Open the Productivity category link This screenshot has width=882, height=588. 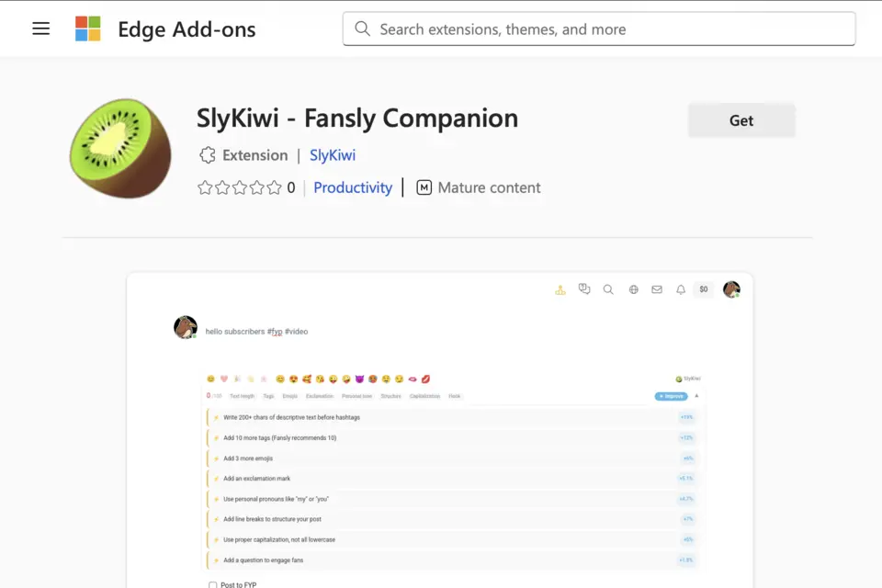353,187
